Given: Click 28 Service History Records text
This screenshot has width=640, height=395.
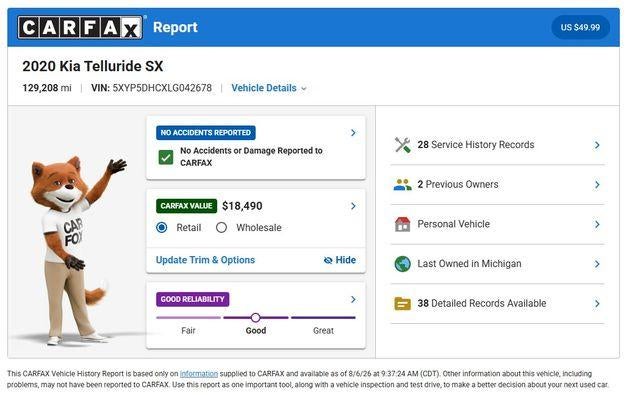Looking at the screenshot, I should pos(476,145).
